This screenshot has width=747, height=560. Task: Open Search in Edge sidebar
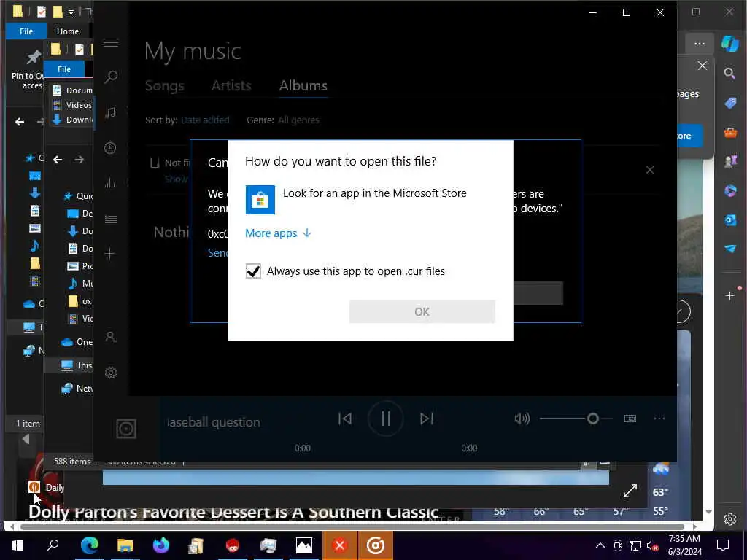coord(729,74)
